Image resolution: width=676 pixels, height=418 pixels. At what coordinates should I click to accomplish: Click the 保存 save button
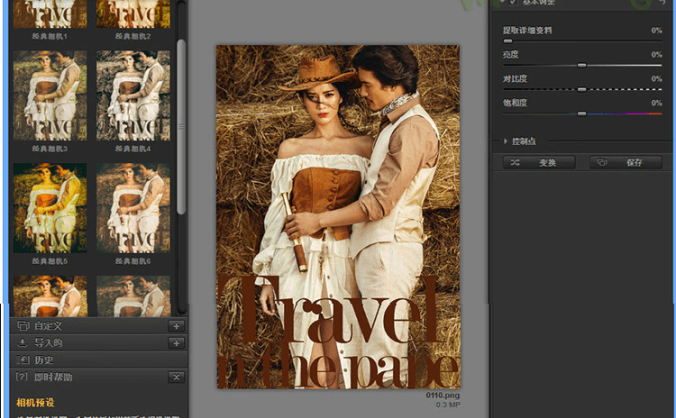(625, 162)
